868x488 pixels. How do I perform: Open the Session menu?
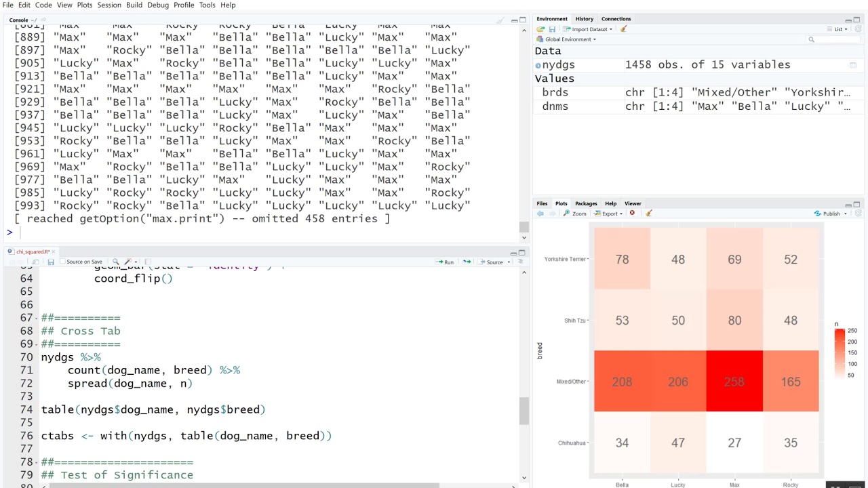coord(109,5)
